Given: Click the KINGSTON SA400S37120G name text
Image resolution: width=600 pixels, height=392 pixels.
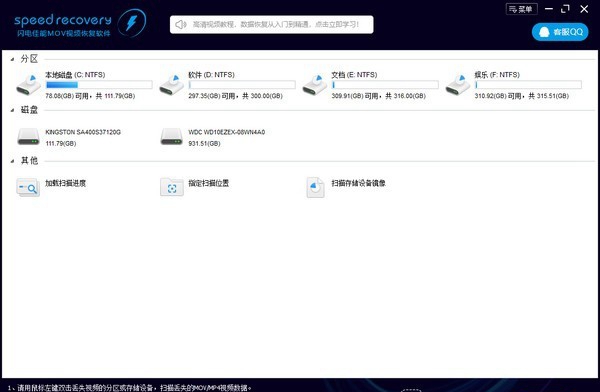Looking at the screenshot, I should click(83, 132).
